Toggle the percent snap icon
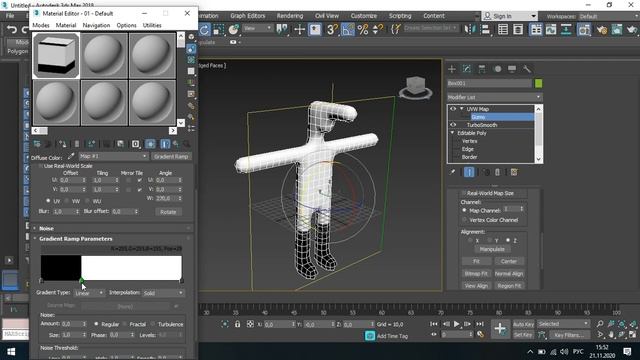 [362, 29]
